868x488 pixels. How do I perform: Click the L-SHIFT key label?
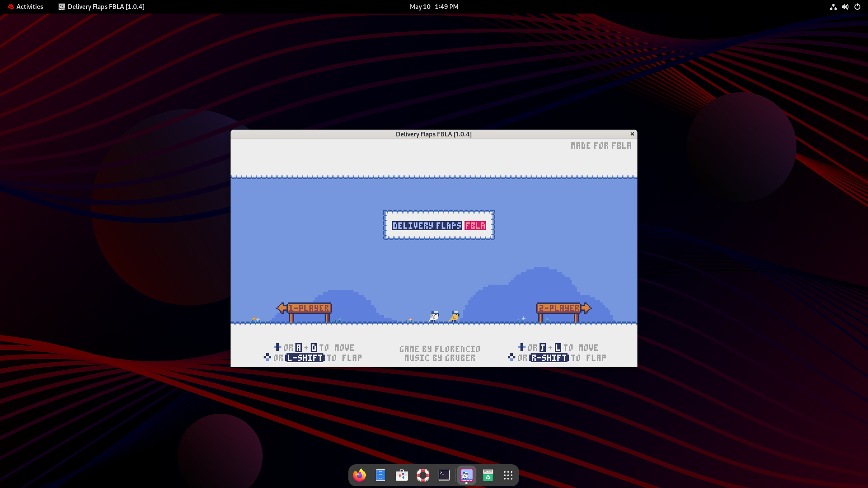[x=305, y=358]
